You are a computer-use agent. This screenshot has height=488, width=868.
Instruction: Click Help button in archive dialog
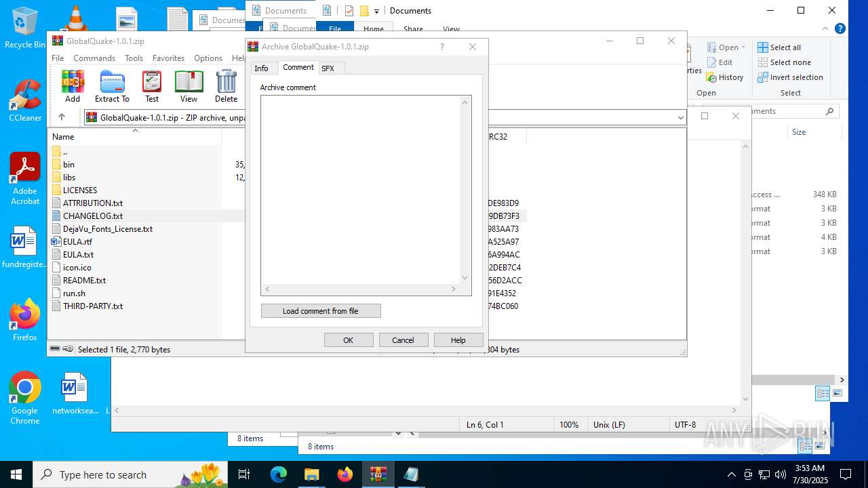pos(458,340)
